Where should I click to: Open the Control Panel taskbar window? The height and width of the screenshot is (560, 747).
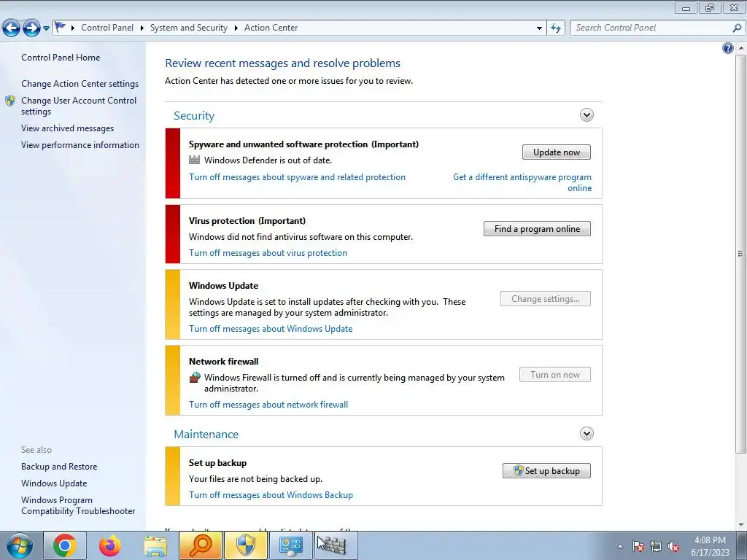(291, 545)
